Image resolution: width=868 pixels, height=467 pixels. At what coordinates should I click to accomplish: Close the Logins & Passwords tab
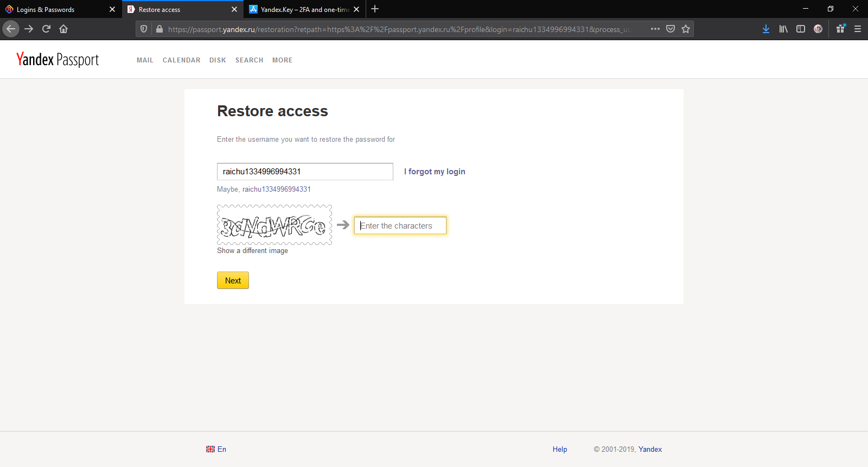click(x=112, y=9)
